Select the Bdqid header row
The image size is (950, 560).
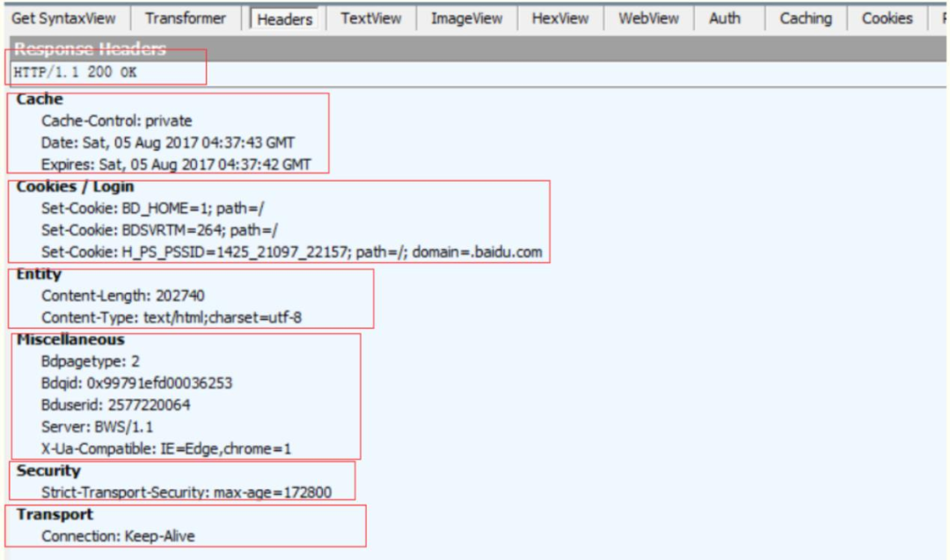tap(137, 383)
